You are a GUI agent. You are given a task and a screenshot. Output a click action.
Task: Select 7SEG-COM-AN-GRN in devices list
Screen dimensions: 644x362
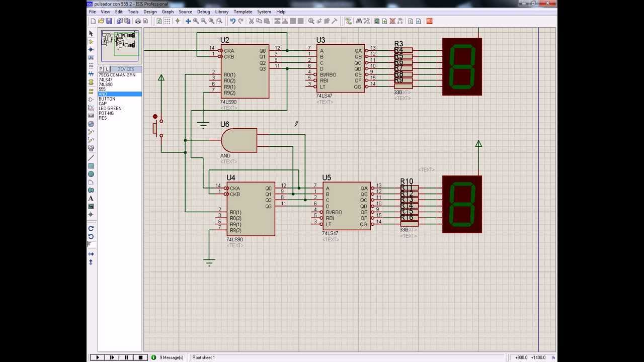tap(120, 75)
